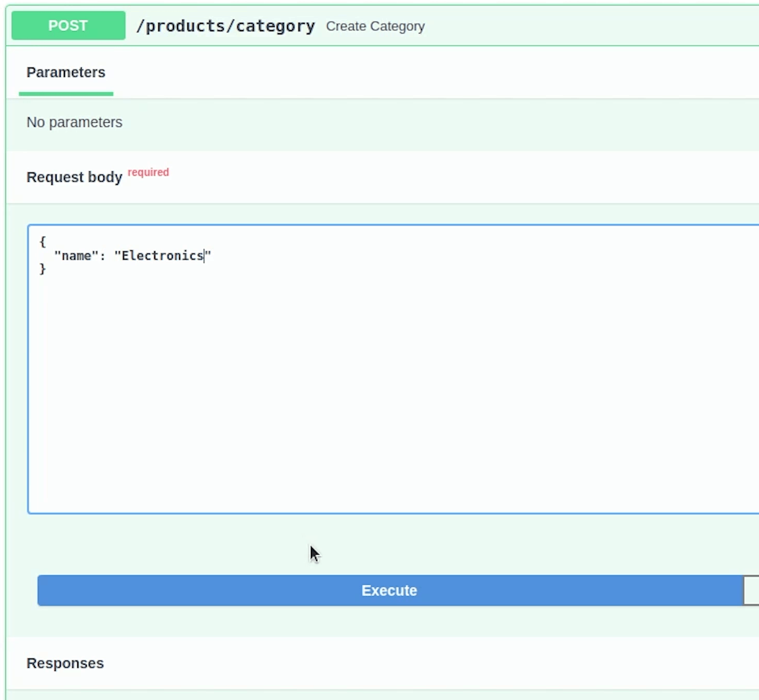Viewport: 759px width, 700px height.
Task: Click the opening curly brace in JSON
Action: tap(43, 241)
